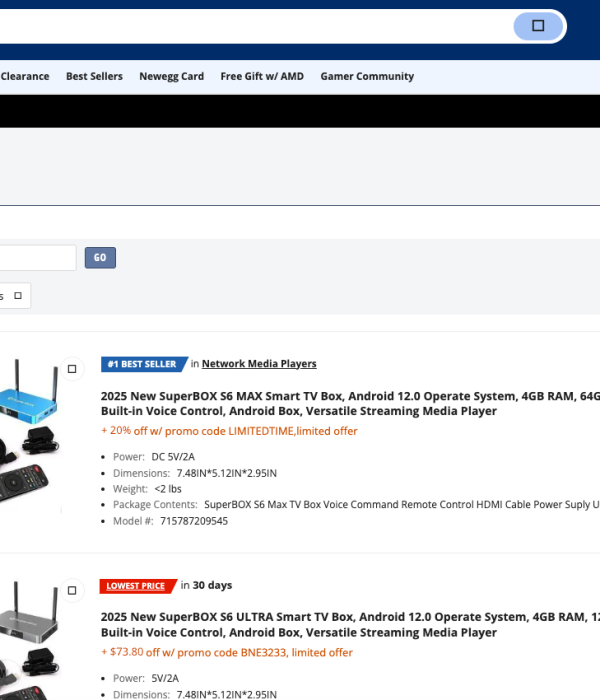This screenshot has width=600, height=700.
Task: Open the Newegg Card page
Action: point(171,76)
